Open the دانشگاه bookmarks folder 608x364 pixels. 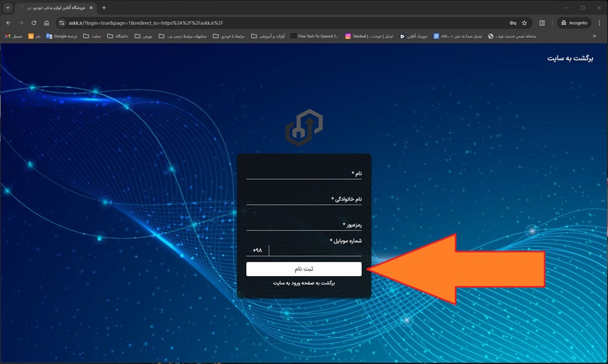[x=118, y=36]
